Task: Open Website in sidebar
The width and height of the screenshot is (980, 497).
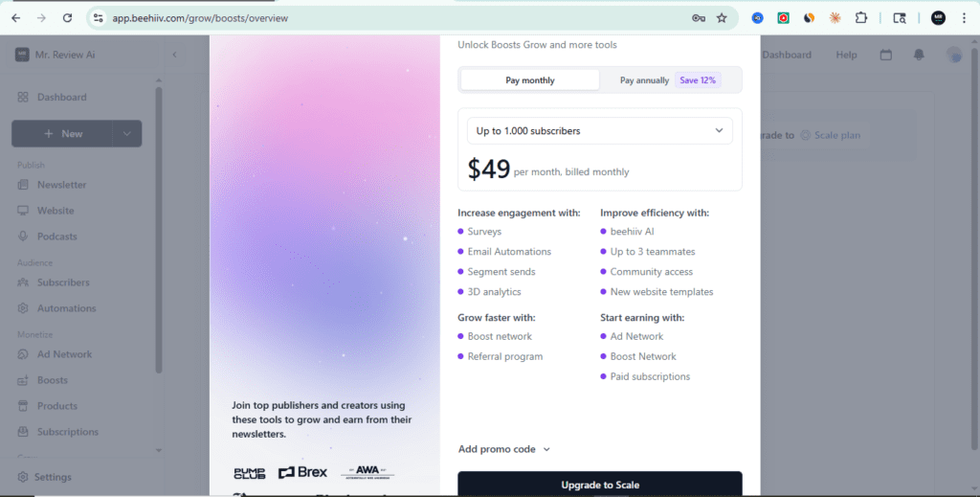Action: (x=55, y=211)
